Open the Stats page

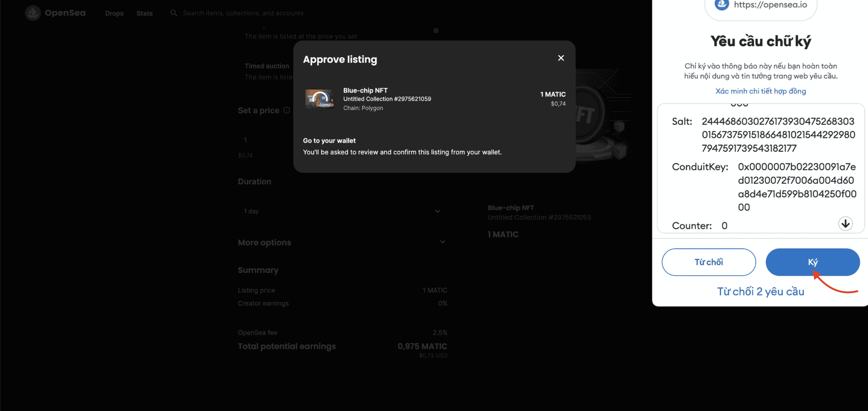(x=144, y=13)
